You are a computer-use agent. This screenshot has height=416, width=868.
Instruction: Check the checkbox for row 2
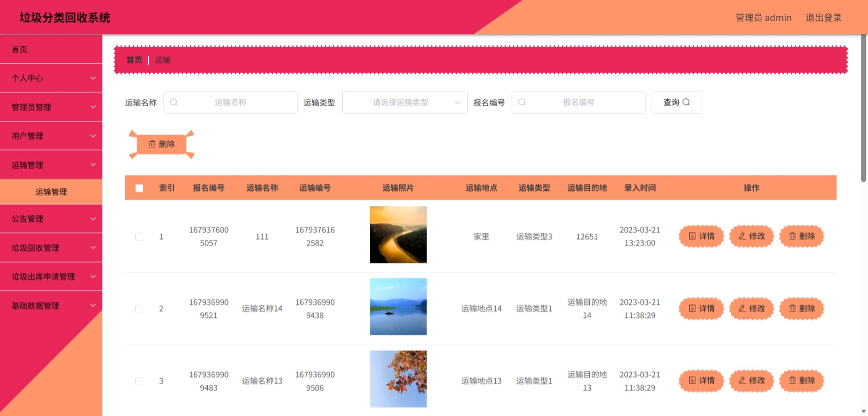coord(139,309)
